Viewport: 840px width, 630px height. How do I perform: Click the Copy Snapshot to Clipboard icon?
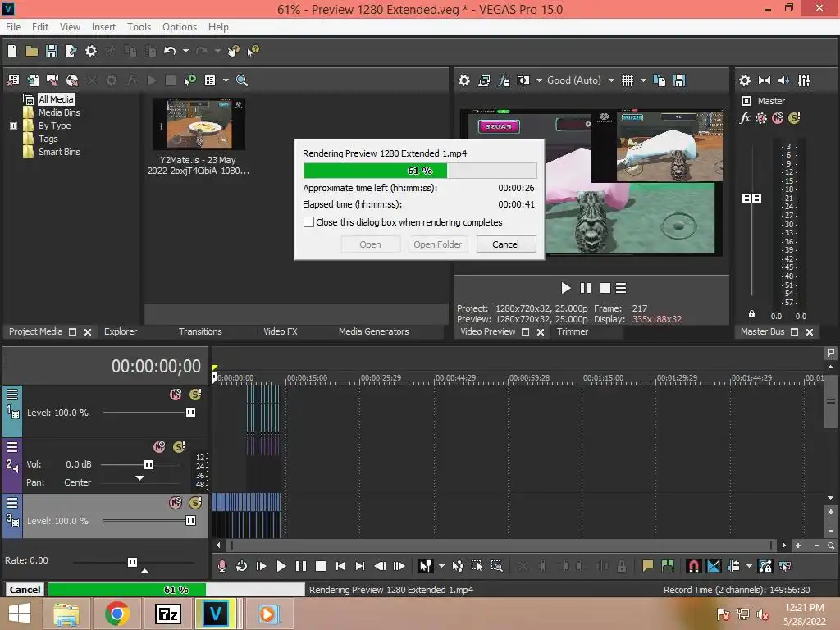(660, 80)
